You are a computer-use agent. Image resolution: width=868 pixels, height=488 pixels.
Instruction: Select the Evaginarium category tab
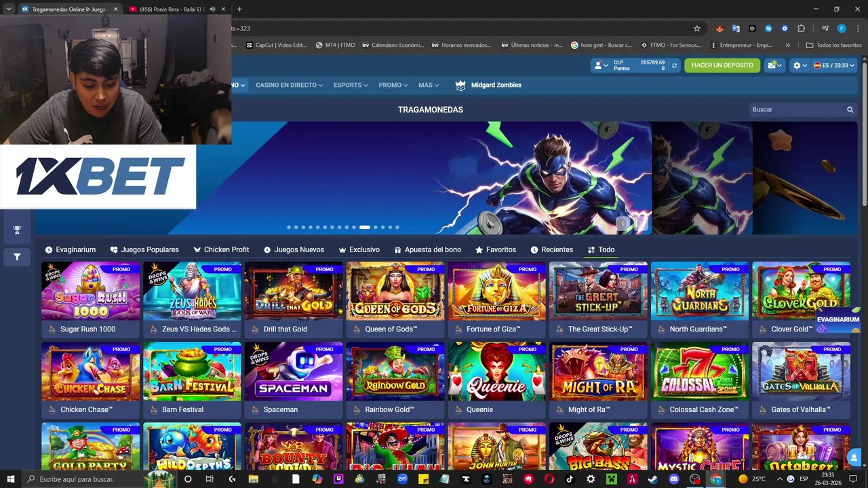click(71, 249)
